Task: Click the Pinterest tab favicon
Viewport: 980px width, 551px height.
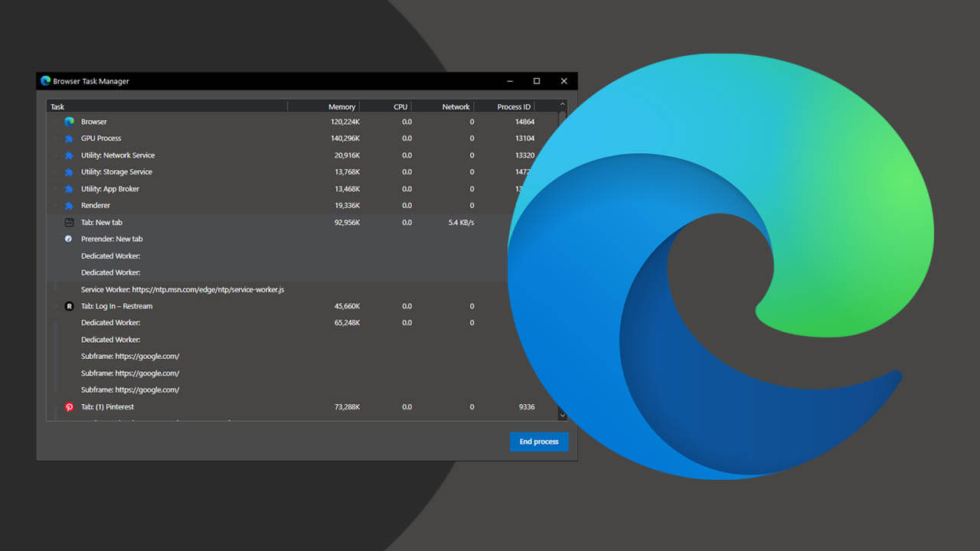Action: (x=69, y=407)
